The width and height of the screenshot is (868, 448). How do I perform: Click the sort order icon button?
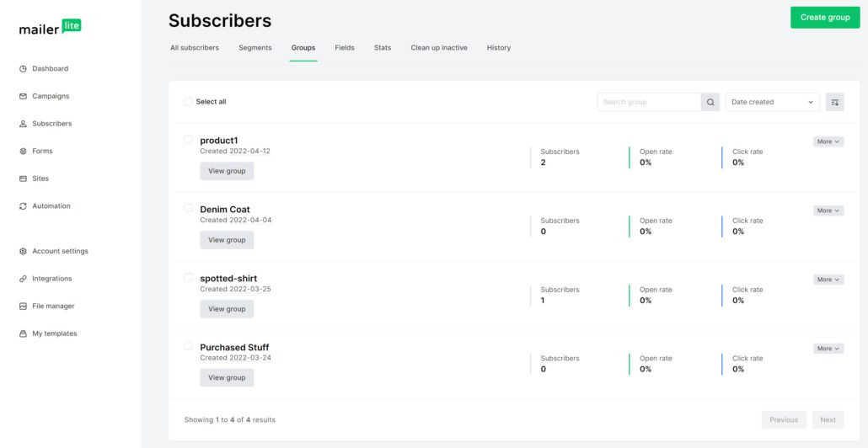click(834, 102)
